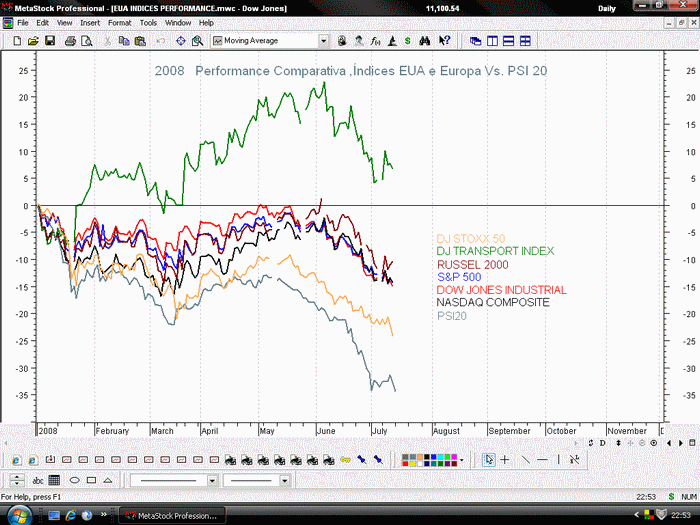The height and width of the screenshot is (525, 700).
Task: Cascade windows using stacked windows icon
Action: tap(475, 41)
